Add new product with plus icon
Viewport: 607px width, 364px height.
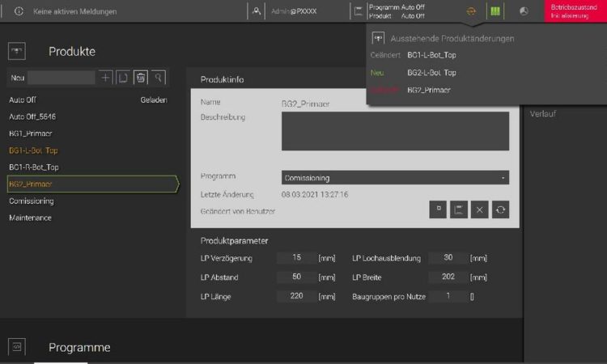[x=105, y=78]
